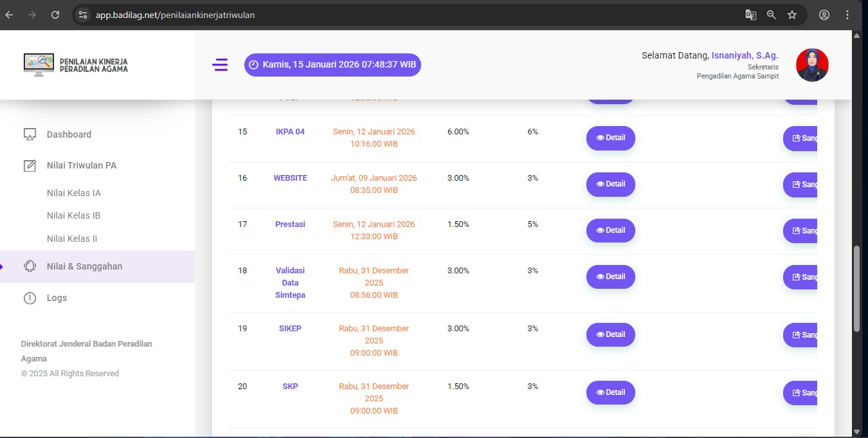Reload the page in browser
Screen dimensions: 868x438
coord(55,15)
